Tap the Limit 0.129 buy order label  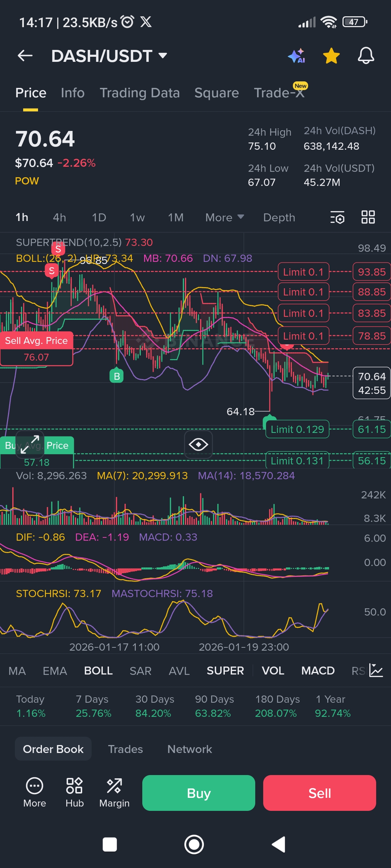pyautogui.click(x=297, y=429)
